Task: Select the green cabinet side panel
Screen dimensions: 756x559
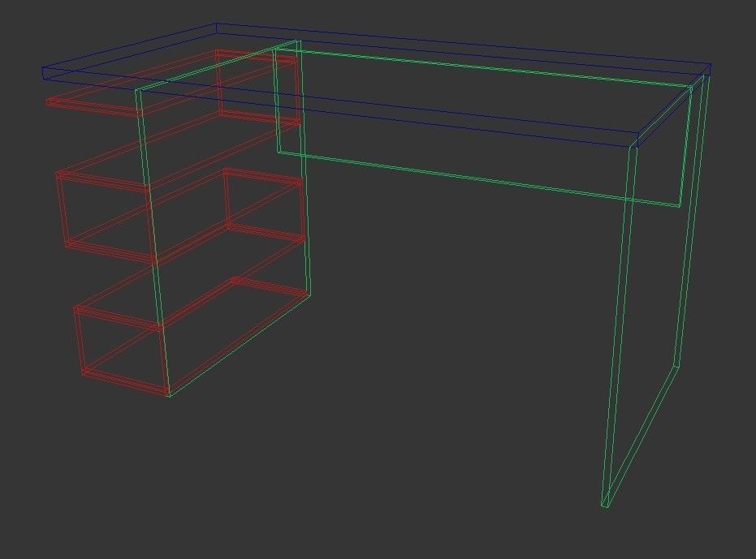Action: (222, 217)
